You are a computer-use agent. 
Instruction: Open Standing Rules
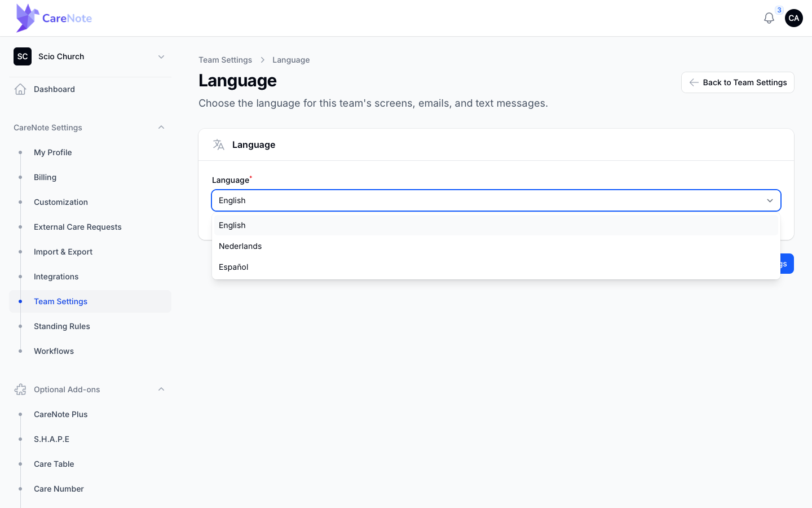tap(90, 326)
